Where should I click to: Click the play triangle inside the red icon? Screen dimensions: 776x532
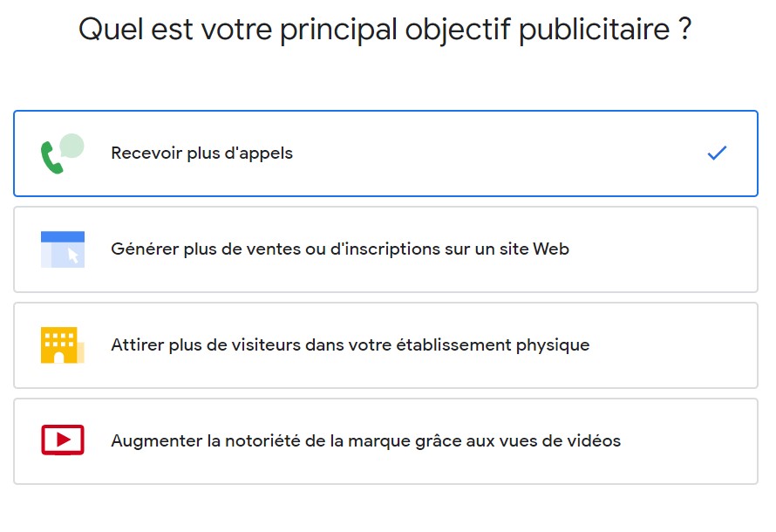(63, 441)
